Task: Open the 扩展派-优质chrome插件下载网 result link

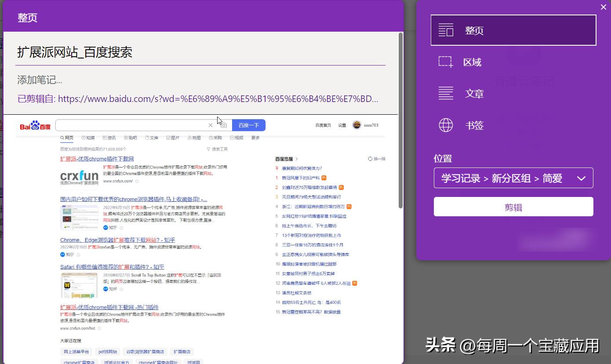Action: click(97, 159)
